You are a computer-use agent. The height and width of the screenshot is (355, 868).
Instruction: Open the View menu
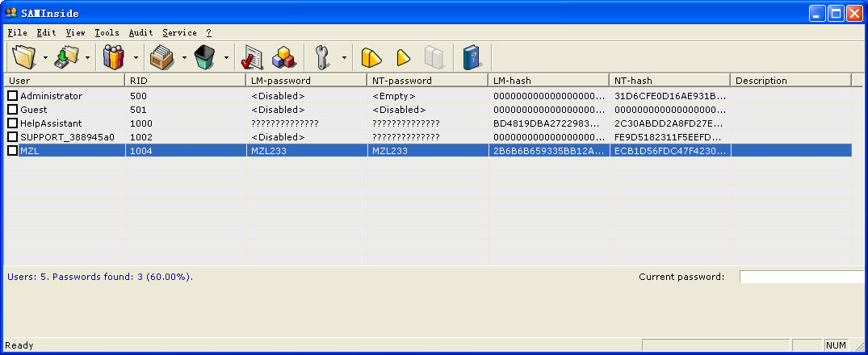75,32
